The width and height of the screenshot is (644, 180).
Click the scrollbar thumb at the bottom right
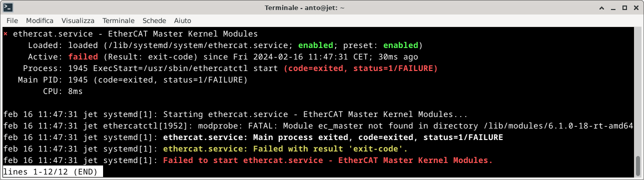click(x=637, y=166)
